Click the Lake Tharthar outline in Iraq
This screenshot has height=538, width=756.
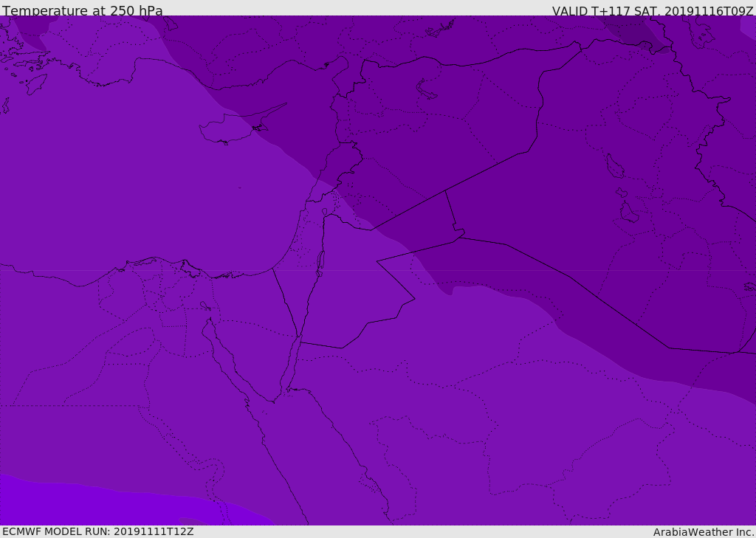pos(615,166)
